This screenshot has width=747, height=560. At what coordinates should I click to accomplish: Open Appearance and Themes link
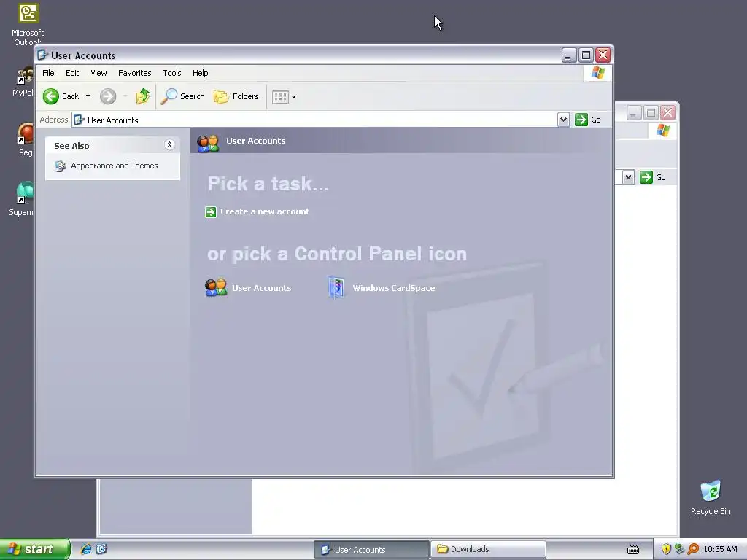point(115,166)
